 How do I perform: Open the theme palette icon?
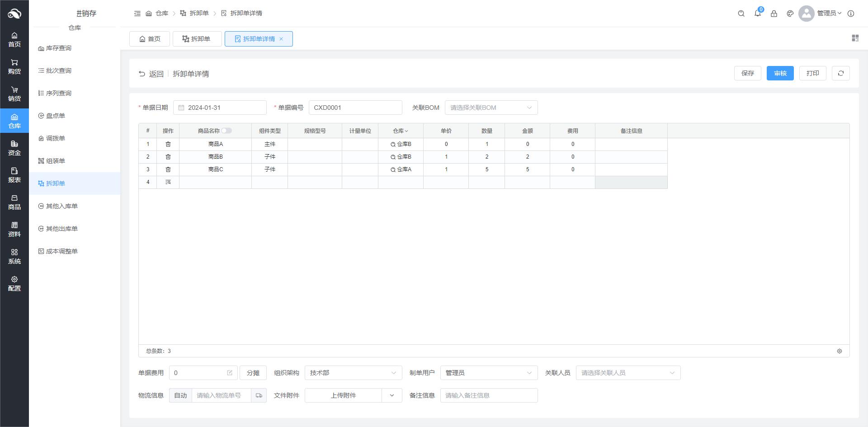pos(790,14)
